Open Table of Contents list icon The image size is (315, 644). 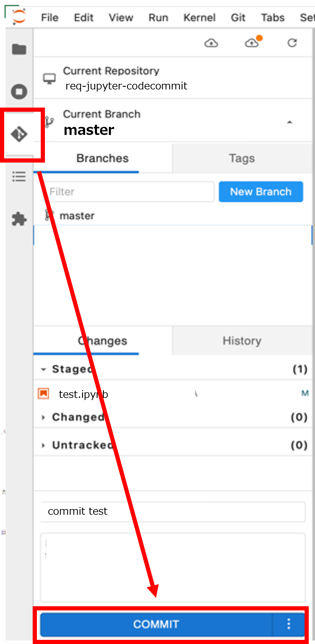tap(19, 177)
